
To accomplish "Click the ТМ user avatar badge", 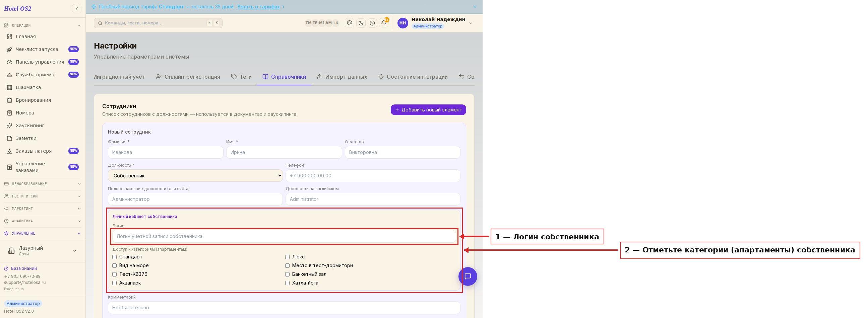I will click(x=308, y=23).
